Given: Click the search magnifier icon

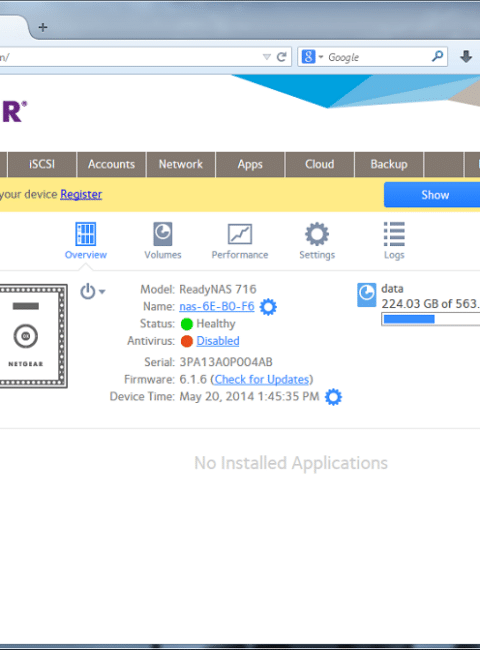Looking at the screenshot, I should pos(437,56).
